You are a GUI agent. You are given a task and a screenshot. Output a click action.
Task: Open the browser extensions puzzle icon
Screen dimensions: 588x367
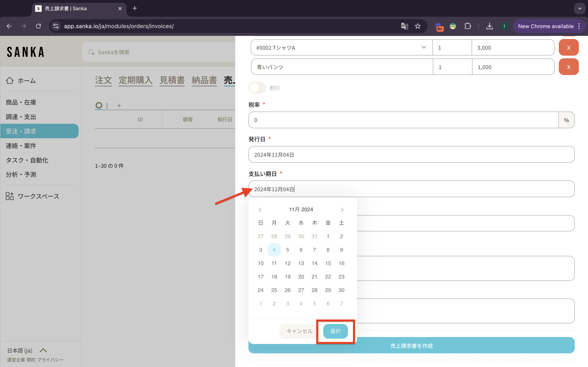click(x=468, y=26)
